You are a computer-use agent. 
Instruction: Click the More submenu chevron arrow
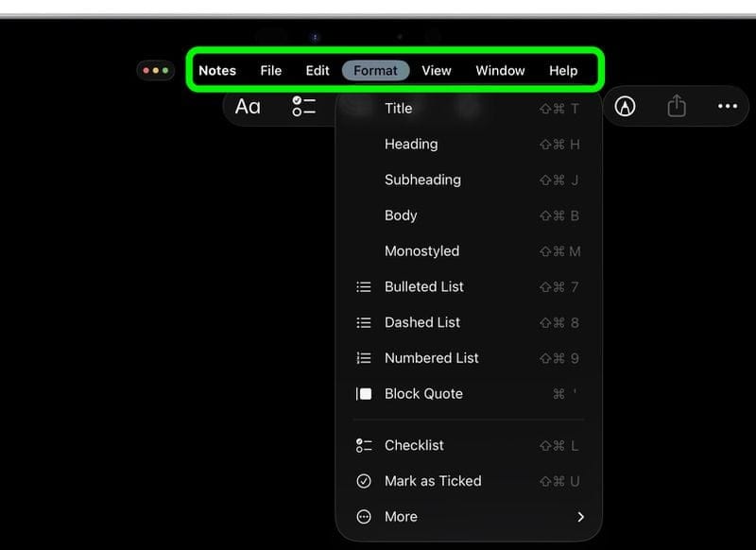(x=580, y=517)
